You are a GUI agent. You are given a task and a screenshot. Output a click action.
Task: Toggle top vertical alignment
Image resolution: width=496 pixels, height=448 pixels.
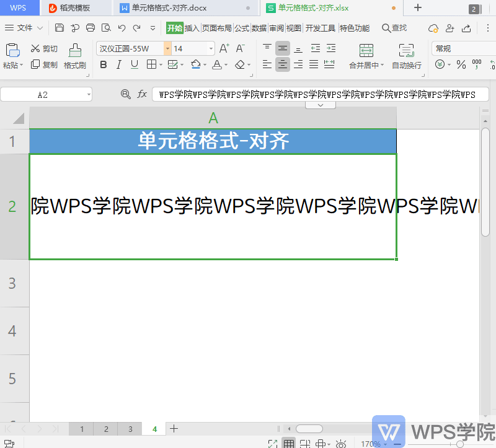tap(267, 48)
